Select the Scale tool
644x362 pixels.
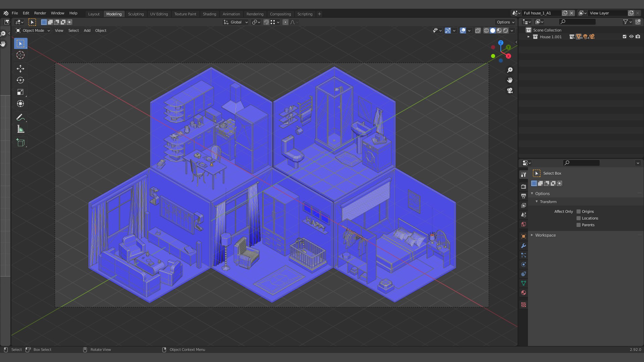tap(20, 92)
